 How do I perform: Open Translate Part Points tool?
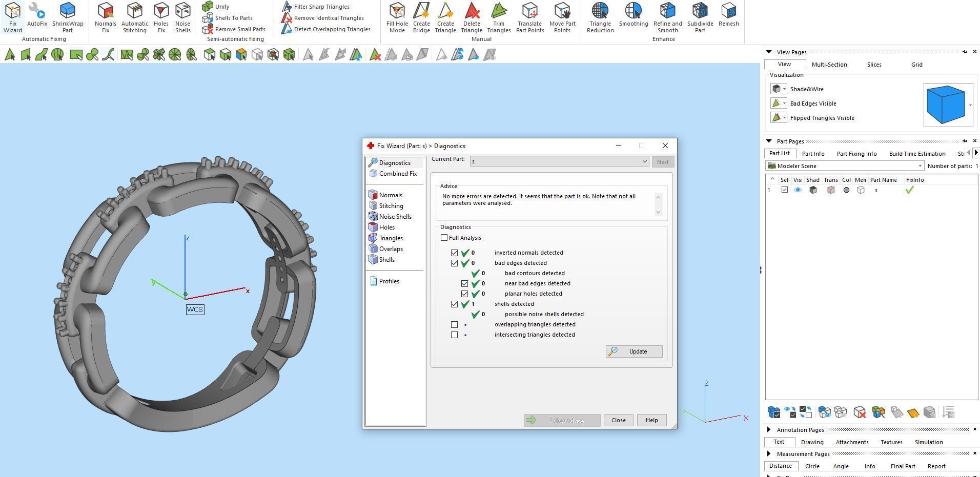[530, 18]
